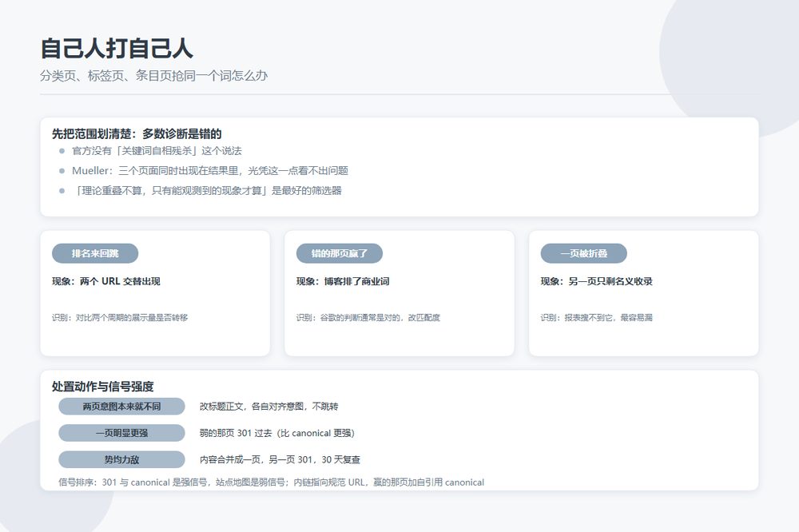Click text 识别：报表搜不到它，最容易漏
Viewport: 799px width, 532px height.
pyautogui.click(x=597, y=317)
